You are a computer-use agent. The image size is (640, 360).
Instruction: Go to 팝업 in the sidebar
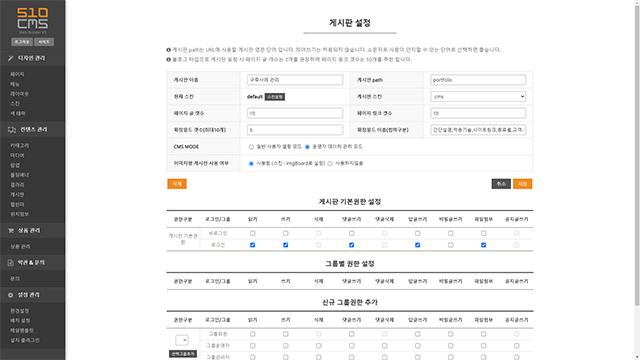(x=15, y=165)
